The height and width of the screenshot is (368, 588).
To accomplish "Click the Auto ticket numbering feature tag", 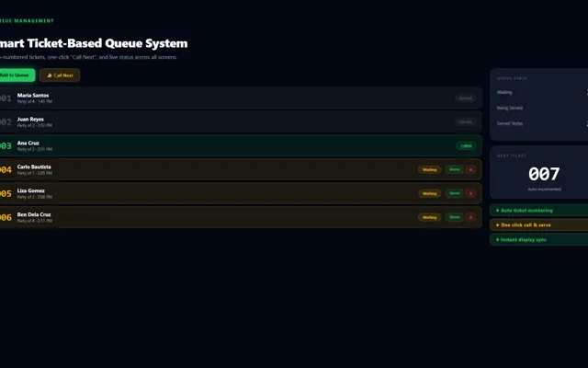I will [x=539, y=211].
